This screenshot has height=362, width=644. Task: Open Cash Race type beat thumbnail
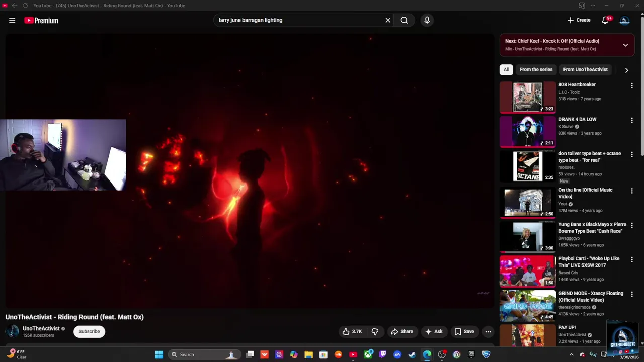(x=528, y=237)
